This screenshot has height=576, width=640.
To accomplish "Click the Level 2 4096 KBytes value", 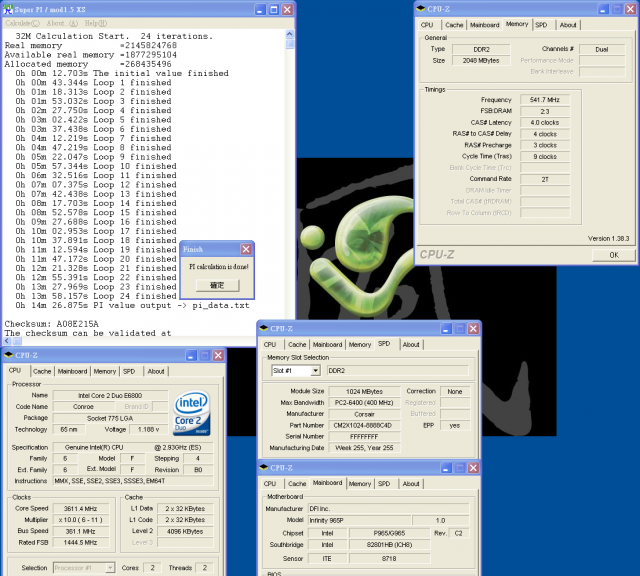I will pos(184,532).
